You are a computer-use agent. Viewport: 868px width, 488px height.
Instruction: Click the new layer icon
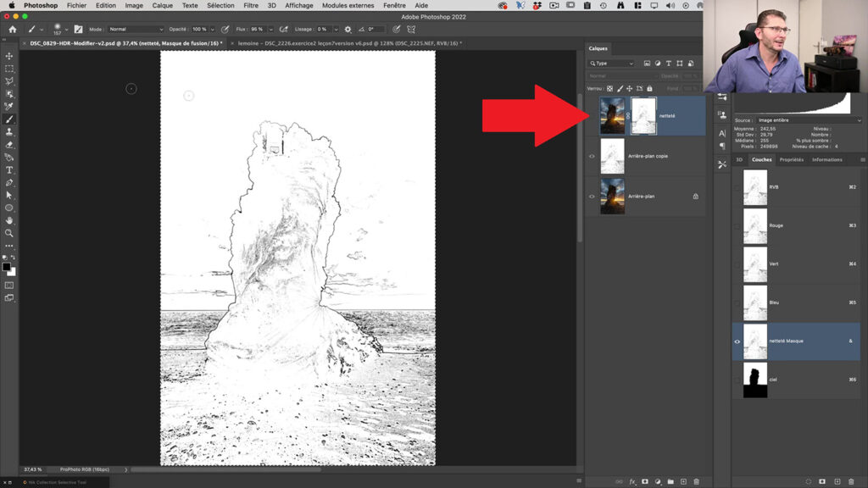coord(684,481)
